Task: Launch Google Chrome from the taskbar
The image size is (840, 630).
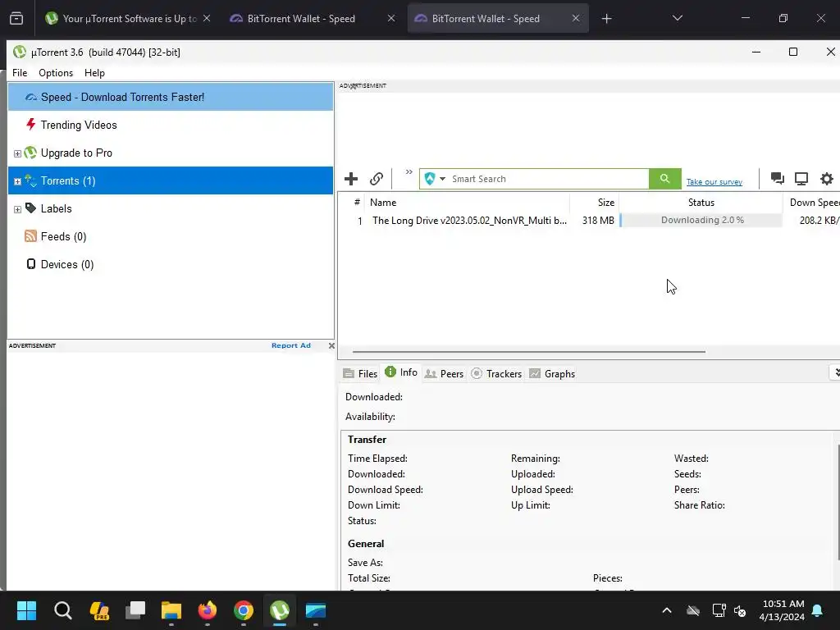Action: point(243,610)
